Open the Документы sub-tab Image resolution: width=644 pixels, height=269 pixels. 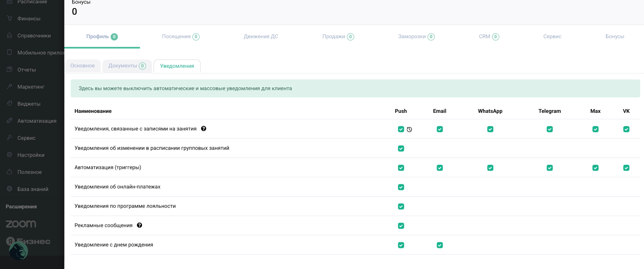point(127,66)
